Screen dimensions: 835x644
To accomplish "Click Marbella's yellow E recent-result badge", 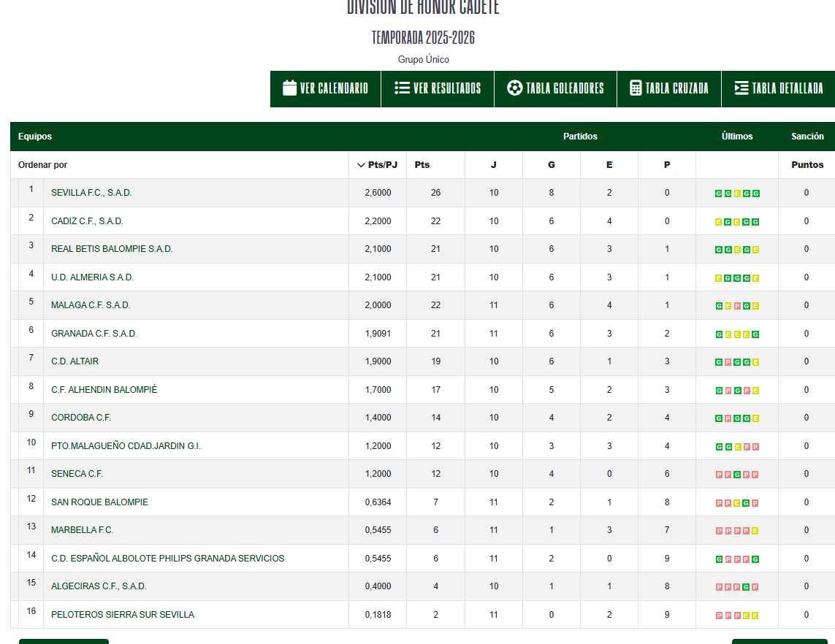I will coord(755,531).
